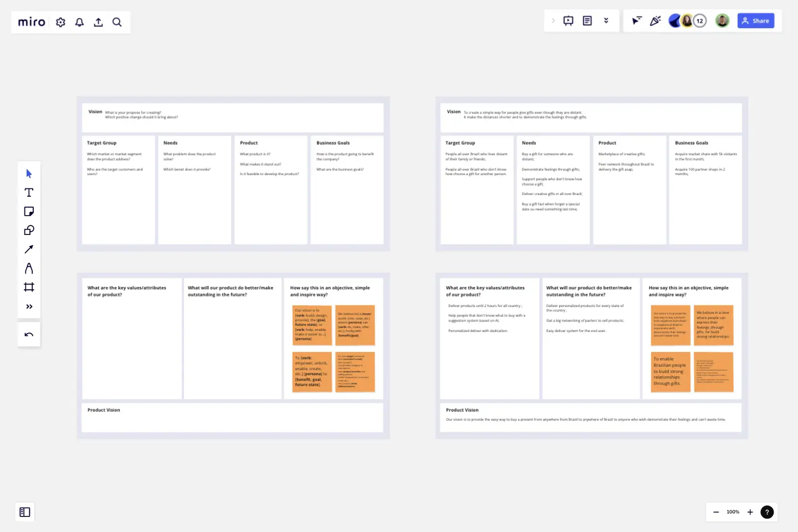The height and width of the screenshot is (532, 798).
Task: Open board search
Action: point(117,22)
